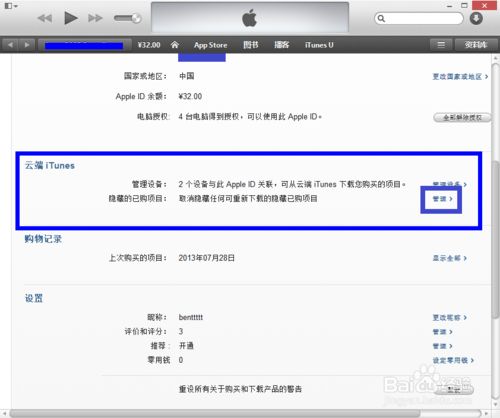The width and height of the screenshot is (500, 418).
Task: Click the 显示全部 purchase history link
Action: (449, 258)
